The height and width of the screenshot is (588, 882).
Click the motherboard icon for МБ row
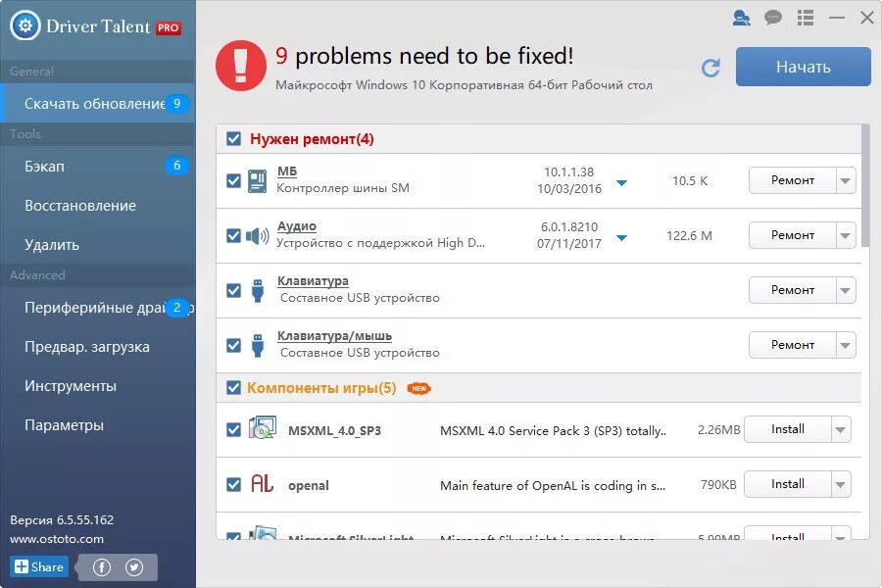click(x=257, y=181)
